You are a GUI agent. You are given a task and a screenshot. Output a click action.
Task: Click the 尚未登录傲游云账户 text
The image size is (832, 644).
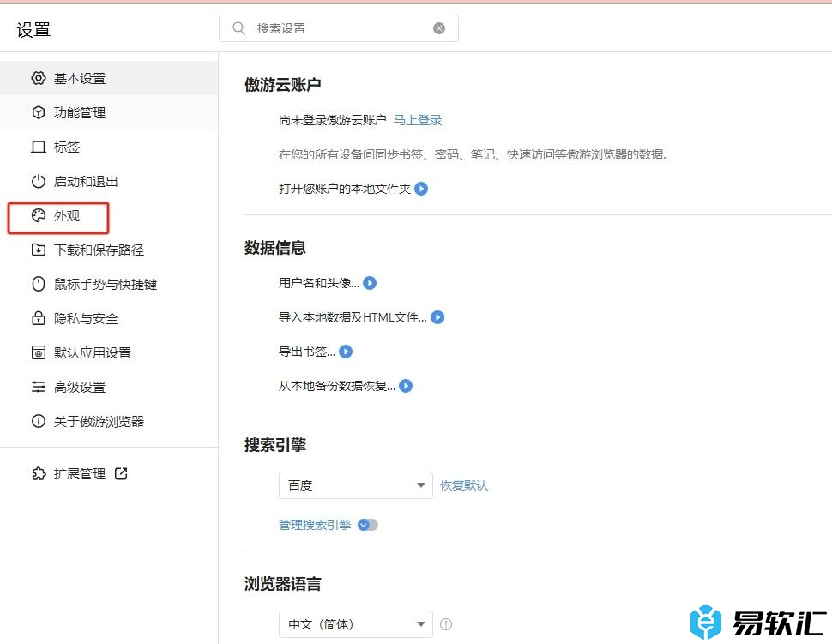(332, 120)
